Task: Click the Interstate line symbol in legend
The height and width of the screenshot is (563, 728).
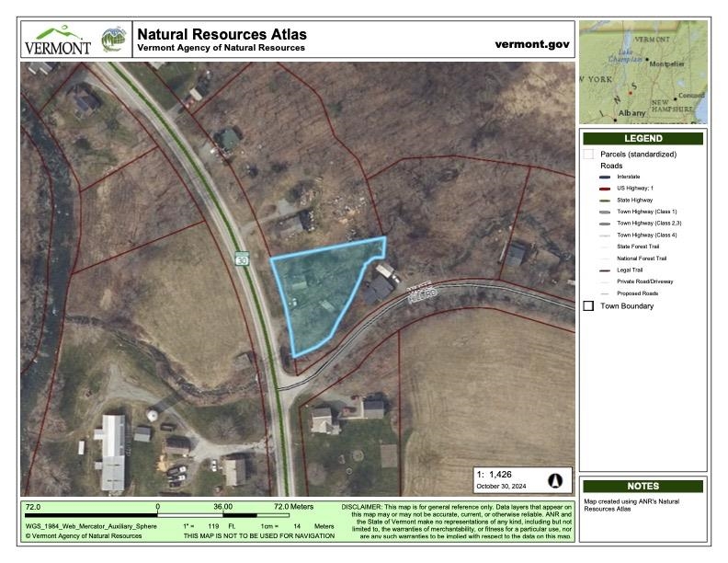Action: 603,177
